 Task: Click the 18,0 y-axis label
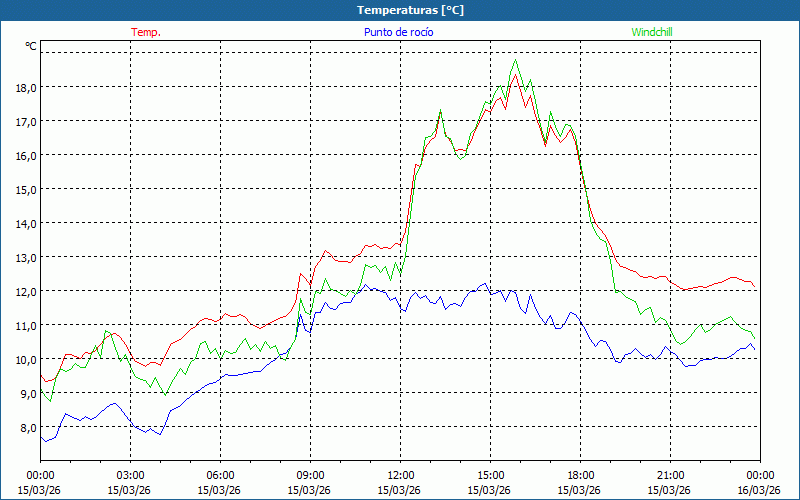[x=26, y=87]
